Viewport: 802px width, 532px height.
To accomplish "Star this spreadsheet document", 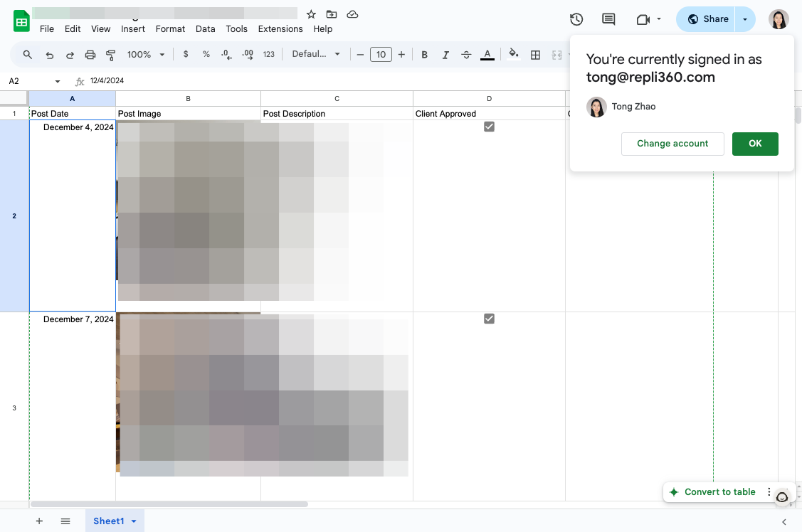I will [311, 14].
